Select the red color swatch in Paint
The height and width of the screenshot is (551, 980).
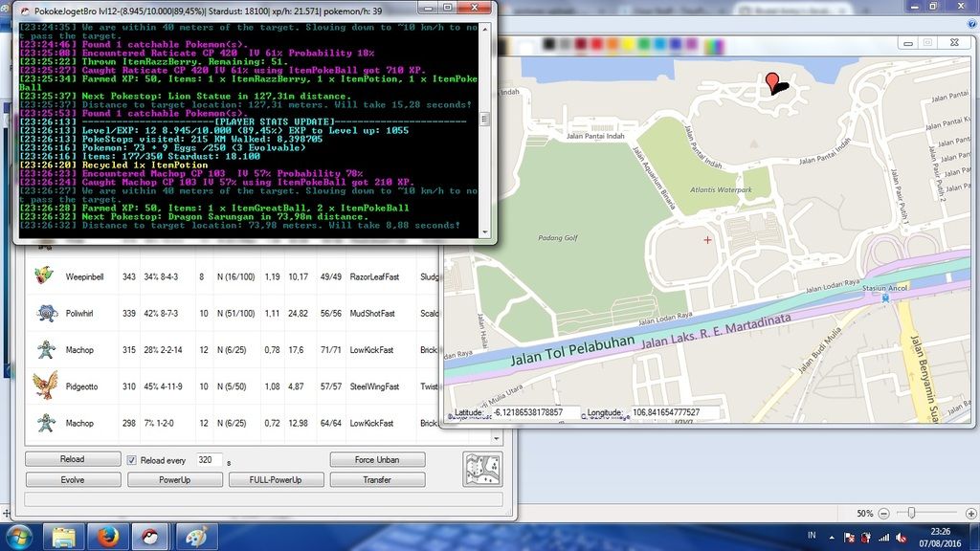(596, 44)
